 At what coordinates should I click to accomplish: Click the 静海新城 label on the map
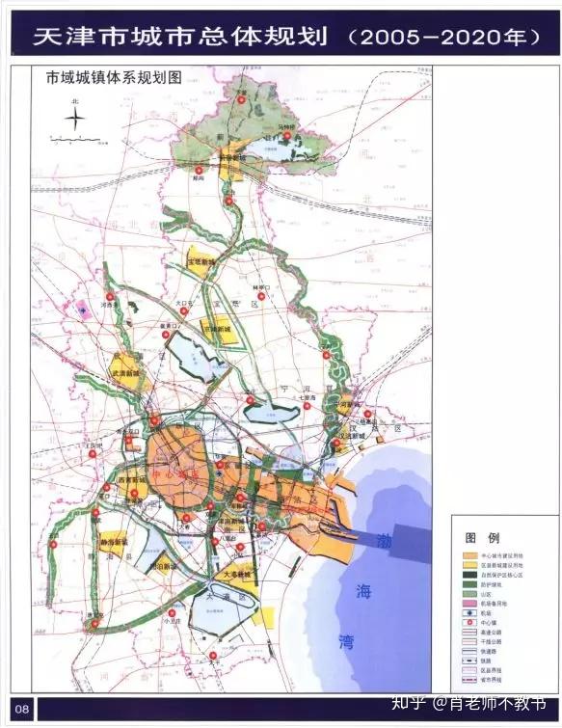[114, 542]
